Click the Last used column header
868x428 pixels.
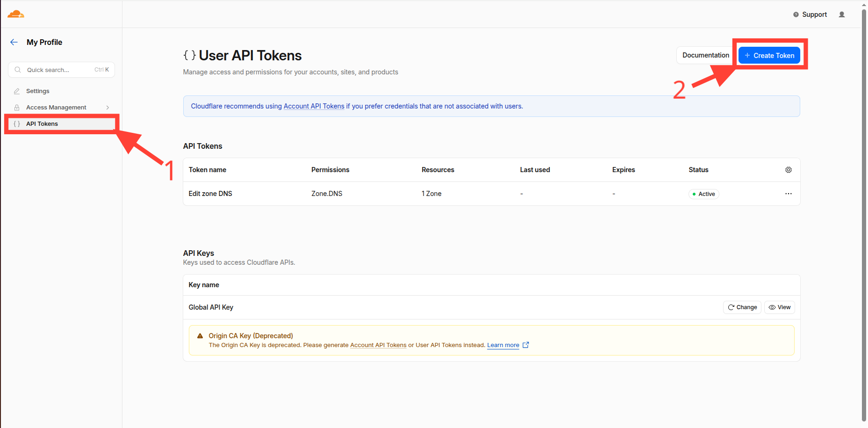[x=535, y=170]
